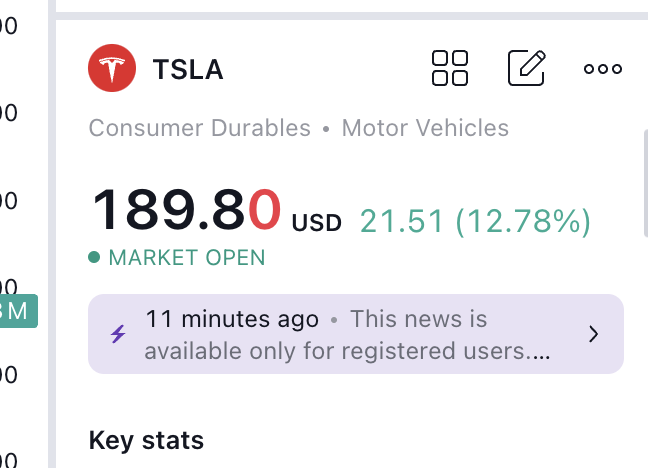The height and width of the screenshot is (468, 648).
Task: Click the panel's vertical scrollbar handle
Action: tap(646, 183)
